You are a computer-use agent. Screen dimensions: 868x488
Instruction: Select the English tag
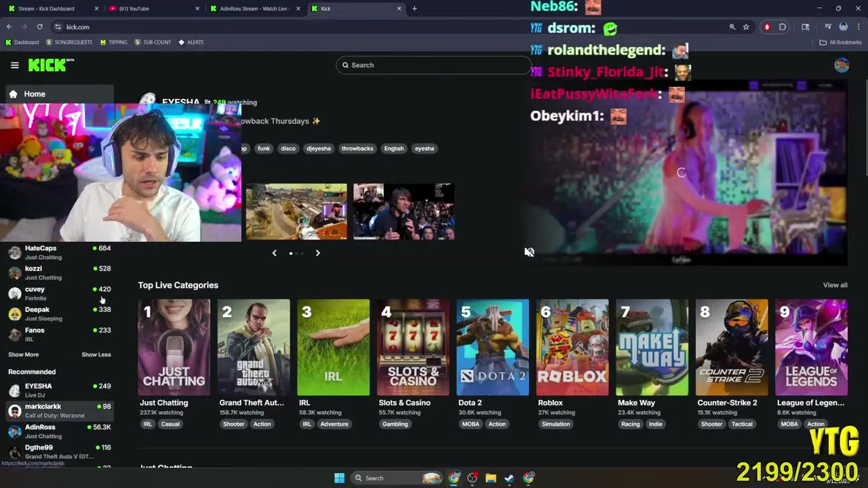(x=394, y=148)
